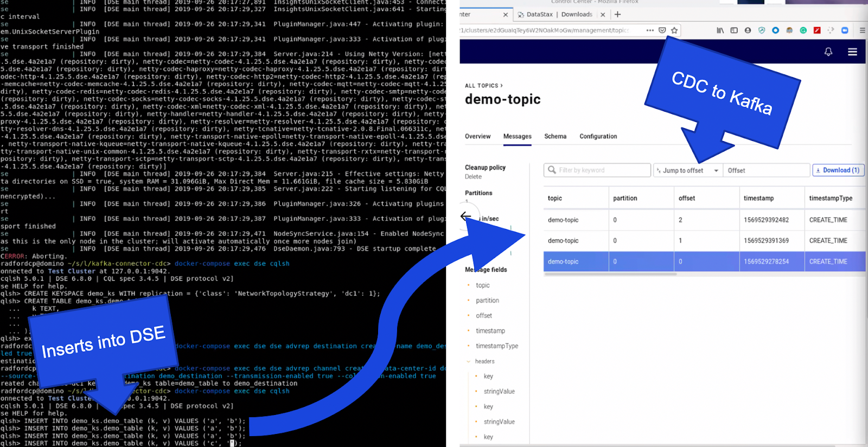Click the terminal's last INSERT ('c' line
This screenshot has width=868, height=447.
[x=120, y=443]
